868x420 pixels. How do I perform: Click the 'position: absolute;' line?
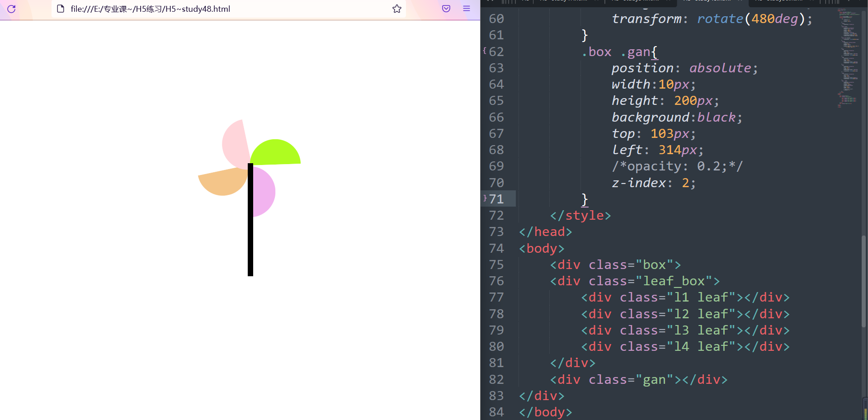click(x=684, y=68)
